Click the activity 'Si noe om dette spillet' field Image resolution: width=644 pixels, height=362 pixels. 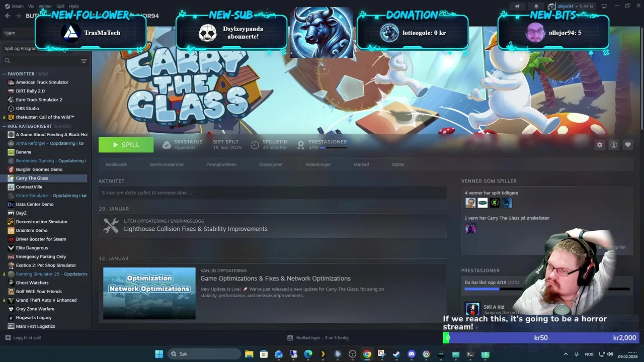pyautogui.click(x=273, y=193)
